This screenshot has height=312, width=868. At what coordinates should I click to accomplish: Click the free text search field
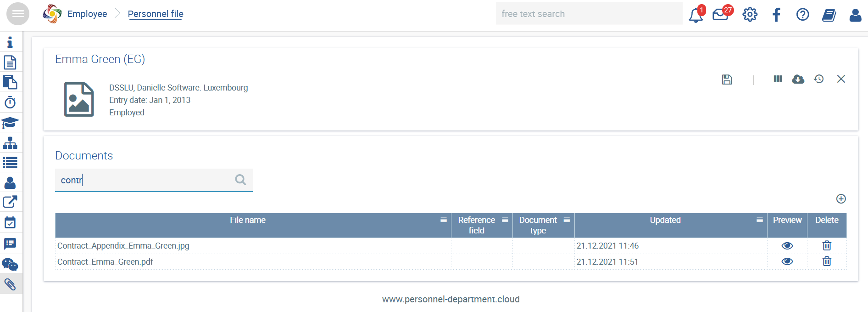[589, 14]
